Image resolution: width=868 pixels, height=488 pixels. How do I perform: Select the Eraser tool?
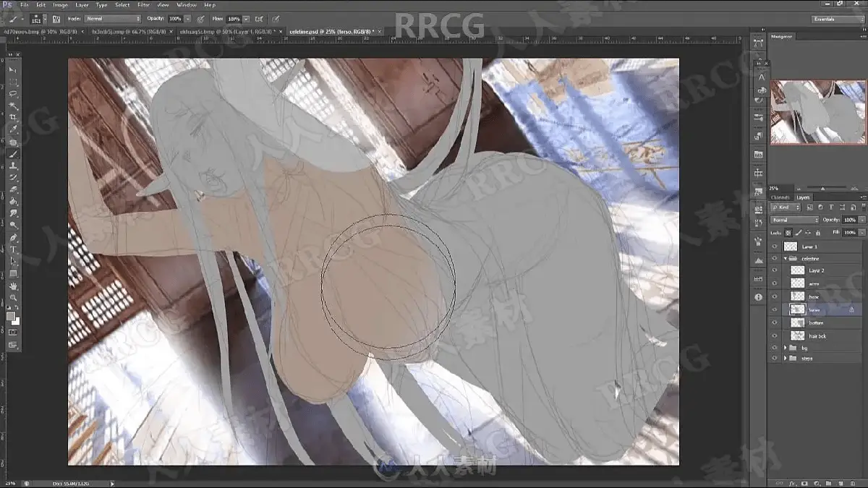click(x=12, y=189)
